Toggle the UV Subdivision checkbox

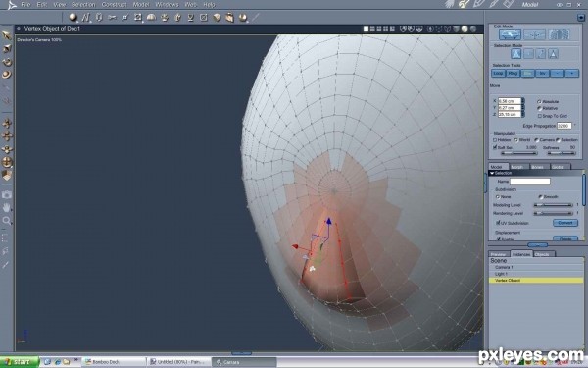498,223
